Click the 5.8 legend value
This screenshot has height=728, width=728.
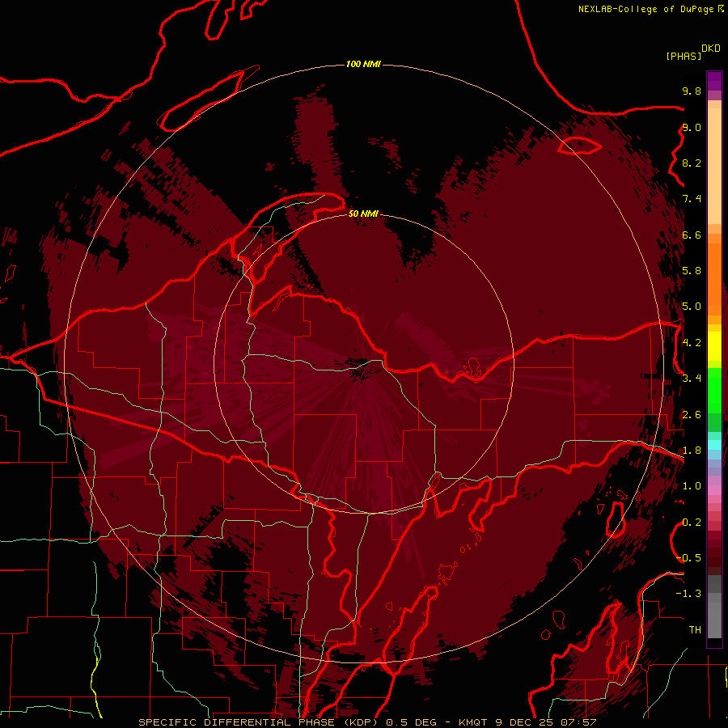click(692, 271)
